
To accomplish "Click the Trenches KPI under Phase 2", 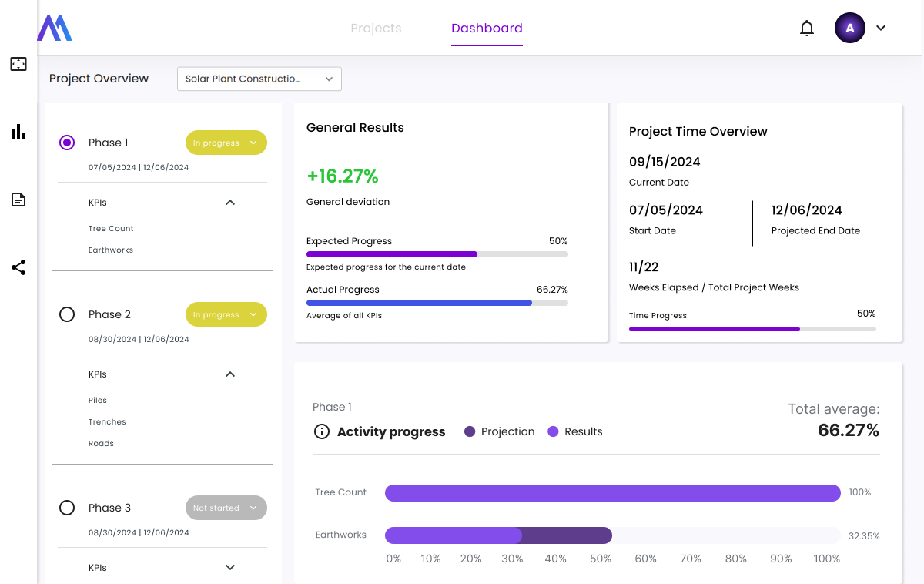I will point(107,422).
